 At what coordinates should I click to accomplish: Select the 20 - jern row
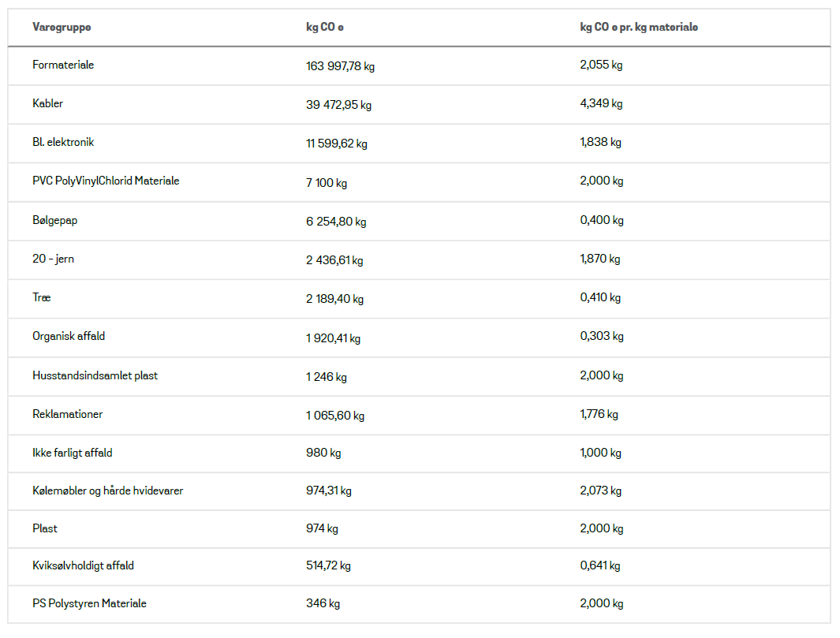coord(419,259)
